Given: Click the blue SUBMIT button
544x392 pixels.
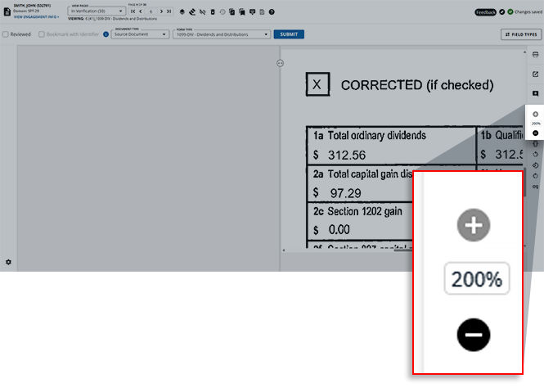Looking at the screenshot, I should point(289,34).
